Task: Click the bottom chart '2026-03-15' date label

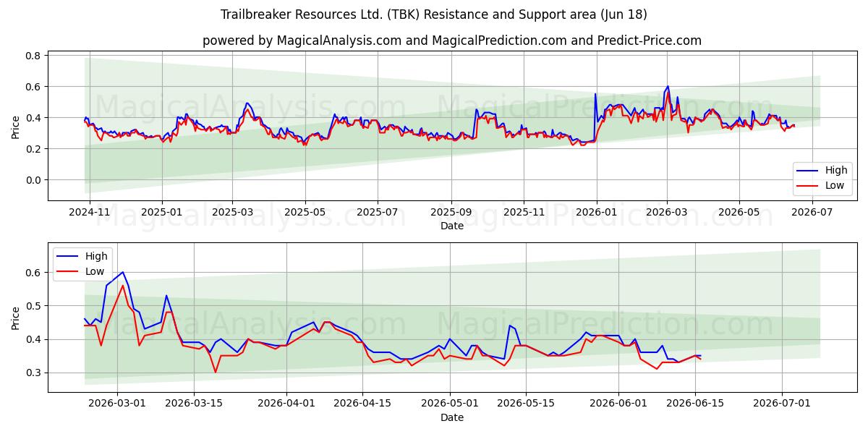Action: coord(194,404)
